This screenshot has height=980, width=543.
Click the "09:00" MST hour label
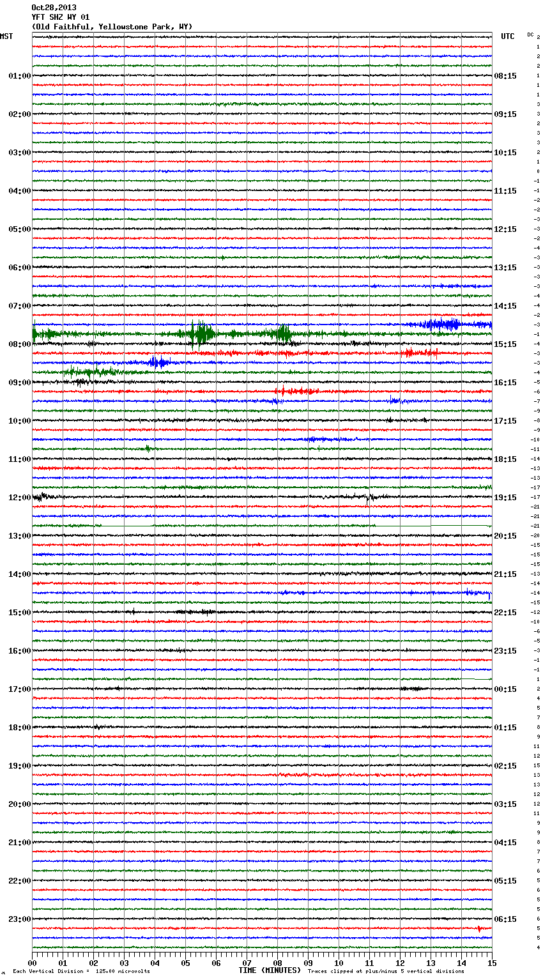coord(20,383)
